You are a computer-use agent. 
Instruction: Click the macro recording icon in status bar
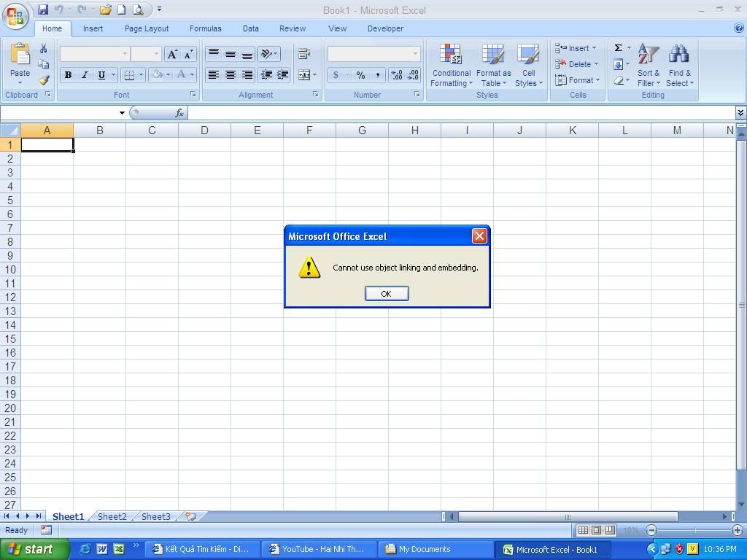point(46,530)
